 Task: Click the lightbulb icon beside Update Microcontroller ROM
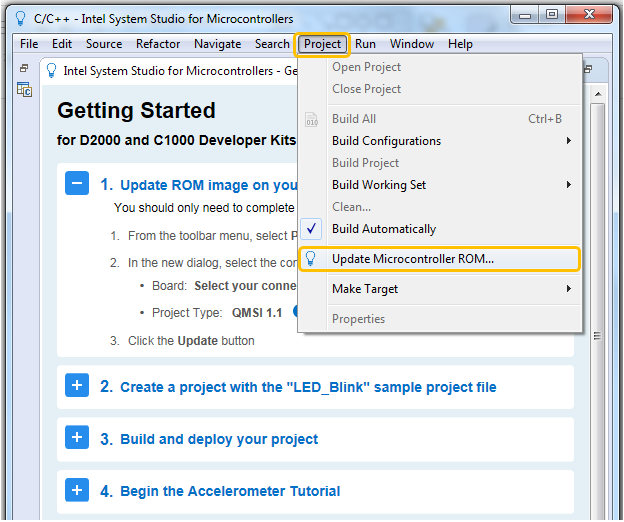click(311, 259)
